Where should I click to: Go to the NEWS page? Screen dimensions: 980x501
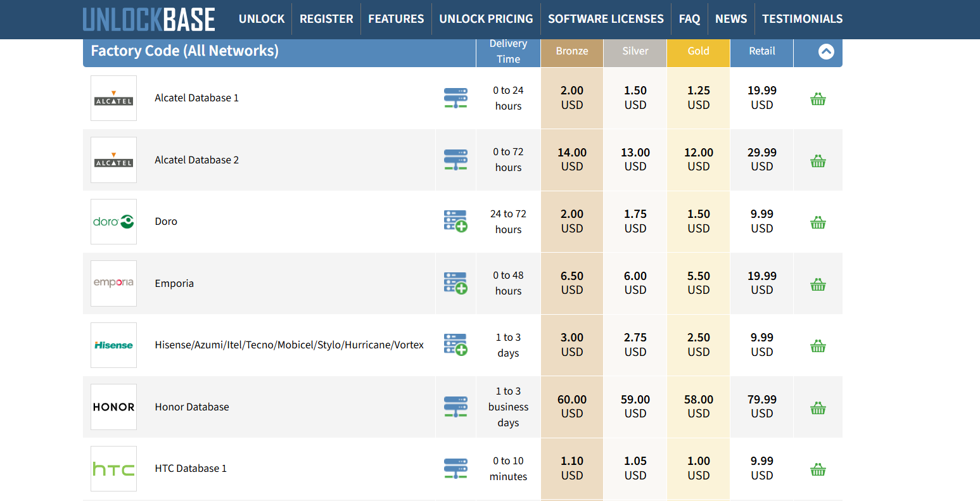[x=731, y=19]
